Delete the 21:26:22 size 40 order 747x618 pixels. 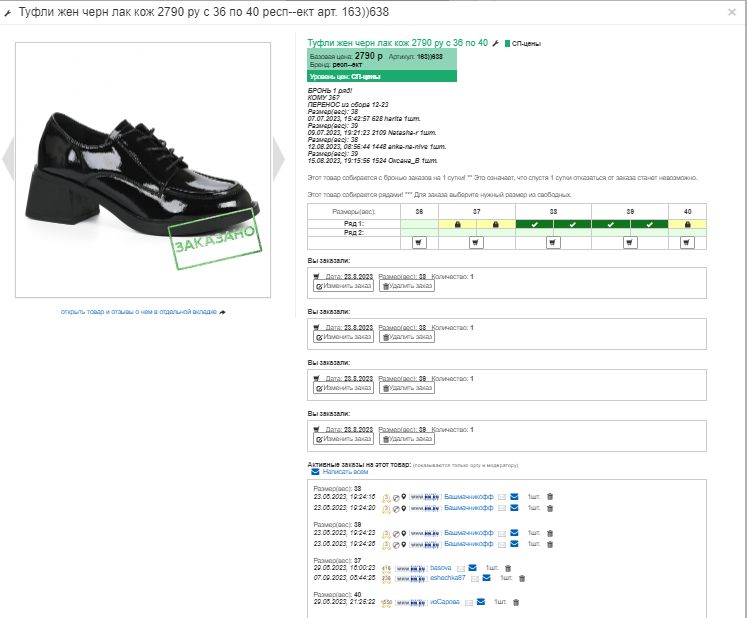point(516,602)
